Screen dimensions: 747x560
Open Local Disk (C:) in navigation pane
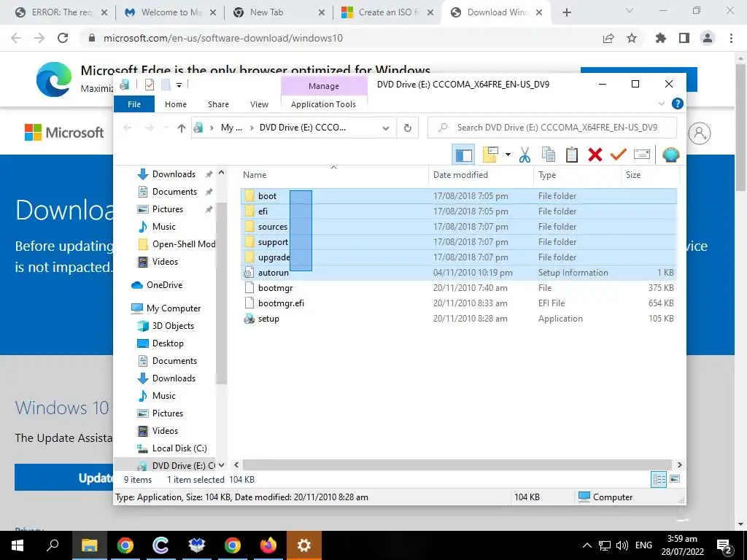(x=179, y=448)
